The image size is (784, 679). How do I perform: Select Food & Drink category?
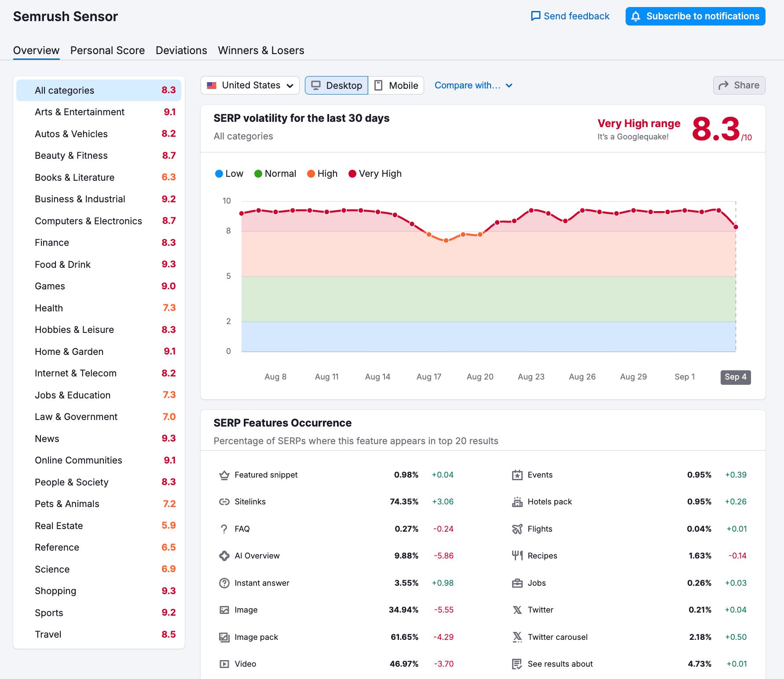pos(63,264)
